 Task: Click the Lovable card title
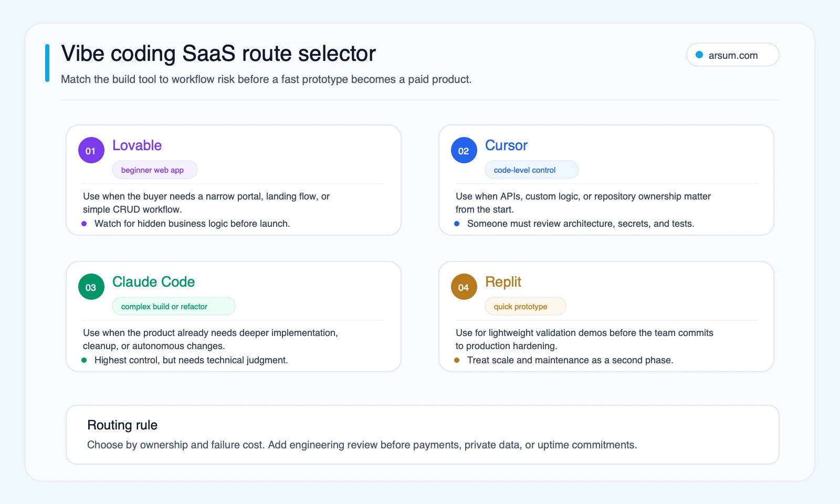tap(137, 145)
